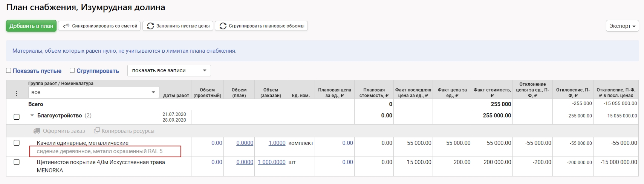
Task: Select the 'Благоустройство' group checkbox
Action: point(17,117)
